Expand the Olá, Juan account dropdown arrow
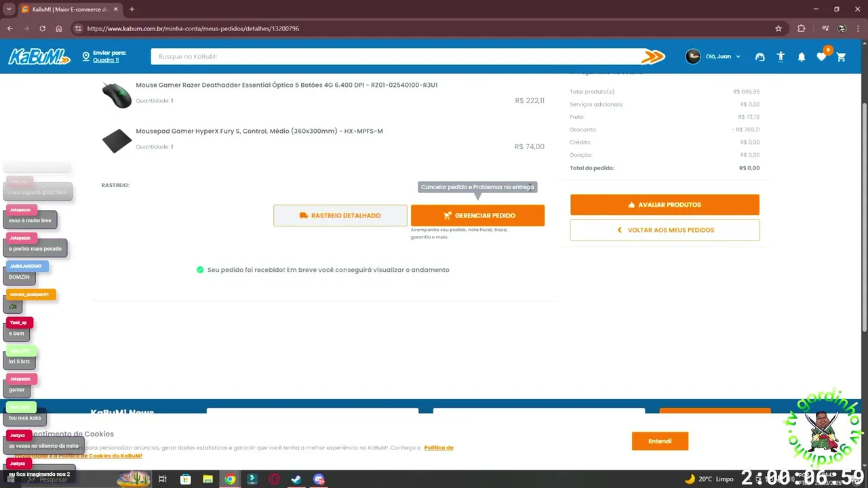 point(738,57)
